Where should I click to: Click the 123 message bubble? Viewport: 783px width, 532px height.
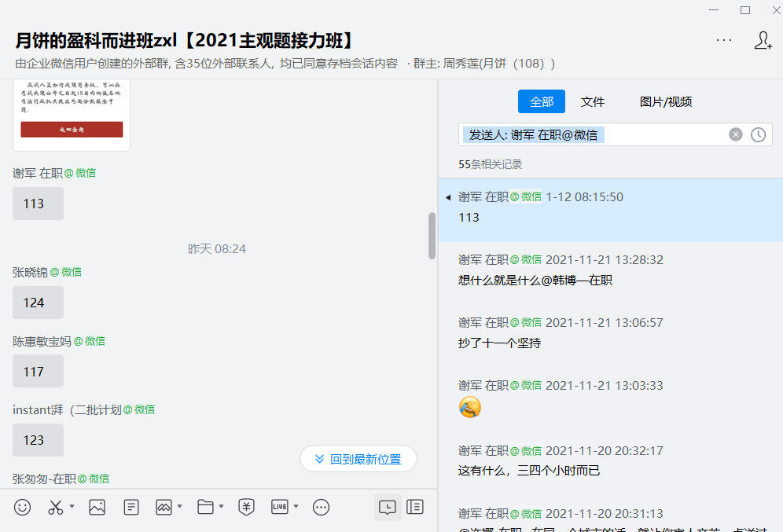coord(38,440)
